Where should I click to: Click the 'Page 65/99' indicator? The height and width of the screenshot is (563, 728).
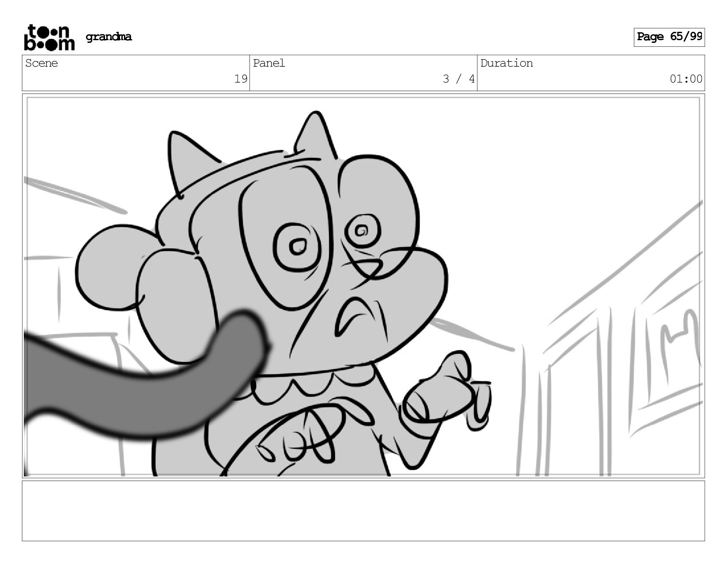(x=669, y=37)
